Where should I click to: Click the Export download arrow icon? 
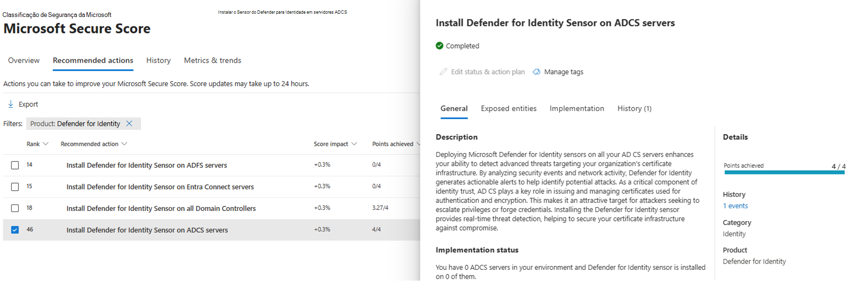[x=10, y=104]
